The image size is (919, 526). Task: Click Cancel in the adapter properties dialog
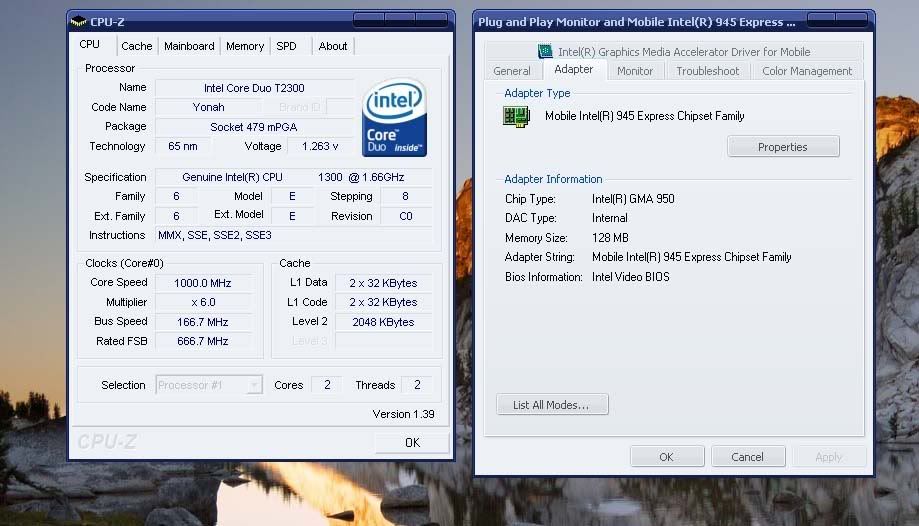(748, 457)
